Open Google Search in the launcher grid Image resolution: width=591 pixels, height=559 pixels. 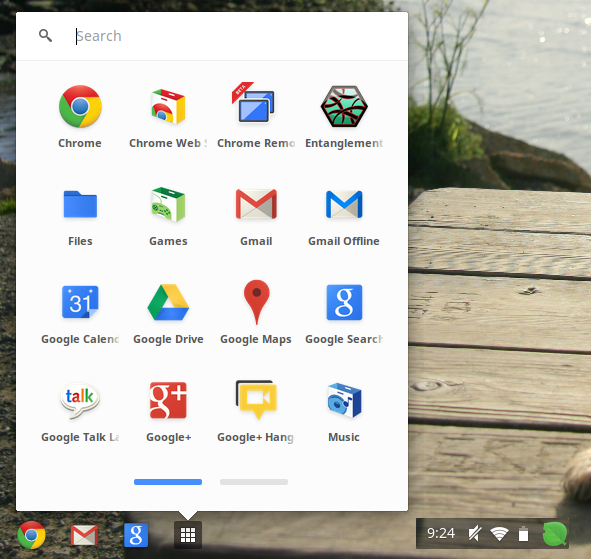[344, 302]
